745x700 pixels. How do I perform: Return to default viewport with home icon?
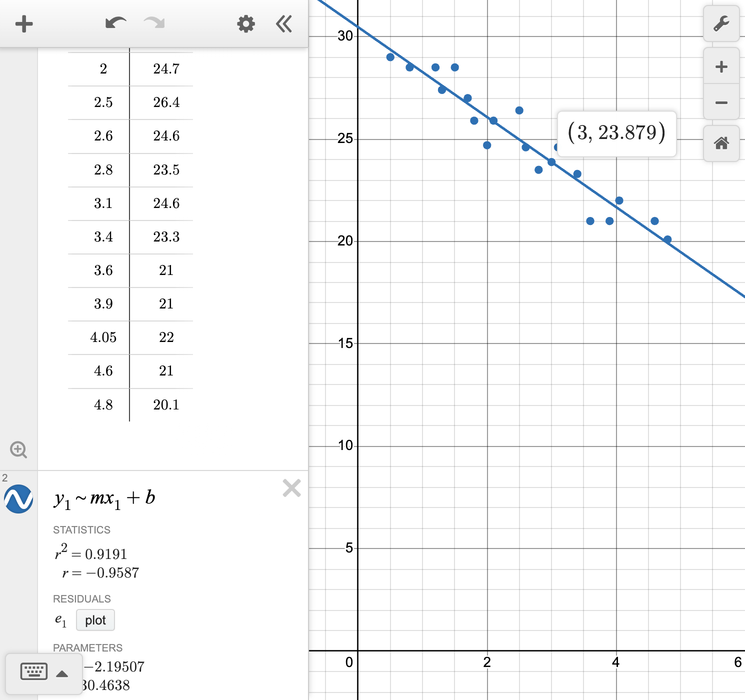click(721, 143)
